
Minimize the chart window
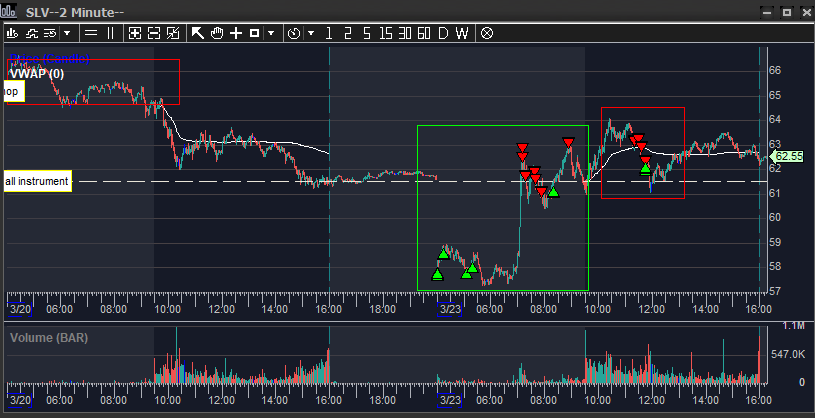click(767, 12)
